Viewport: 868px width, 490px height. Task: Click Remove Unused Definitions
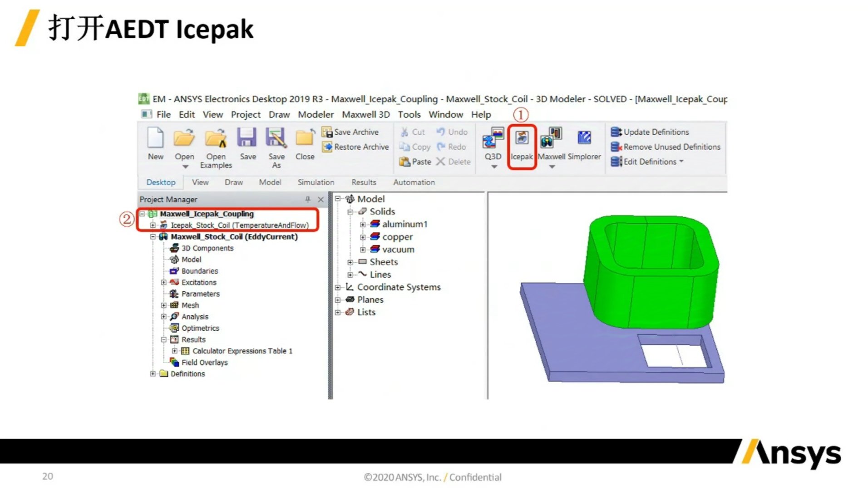(666, 147)
